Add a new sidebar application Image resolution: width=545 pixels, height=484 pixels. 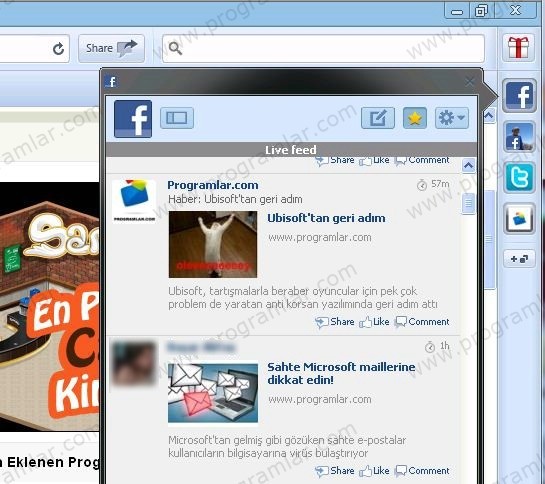(x=519, y=259)
